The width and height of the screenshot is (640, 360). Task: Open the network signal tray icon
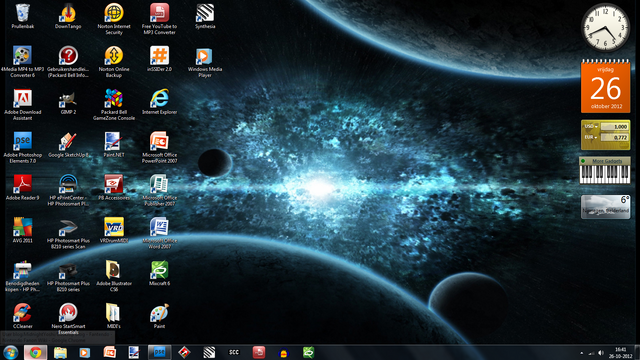pyautogui.click(x=591, y=353)
